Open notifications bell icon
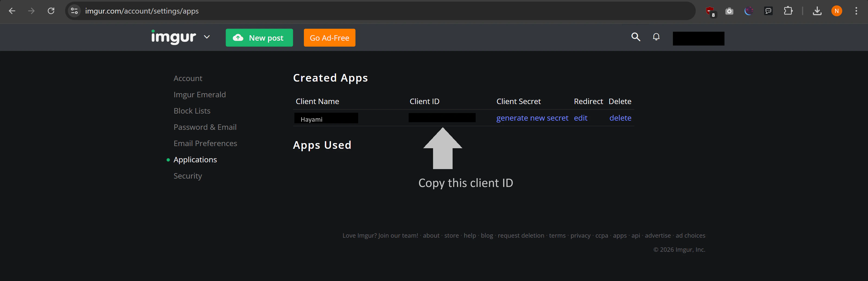 656,37
